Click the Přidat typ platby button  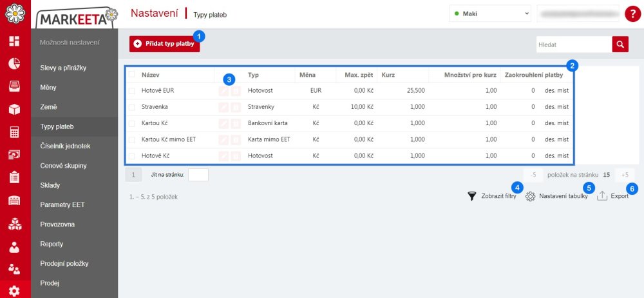(x=165, y=44)
